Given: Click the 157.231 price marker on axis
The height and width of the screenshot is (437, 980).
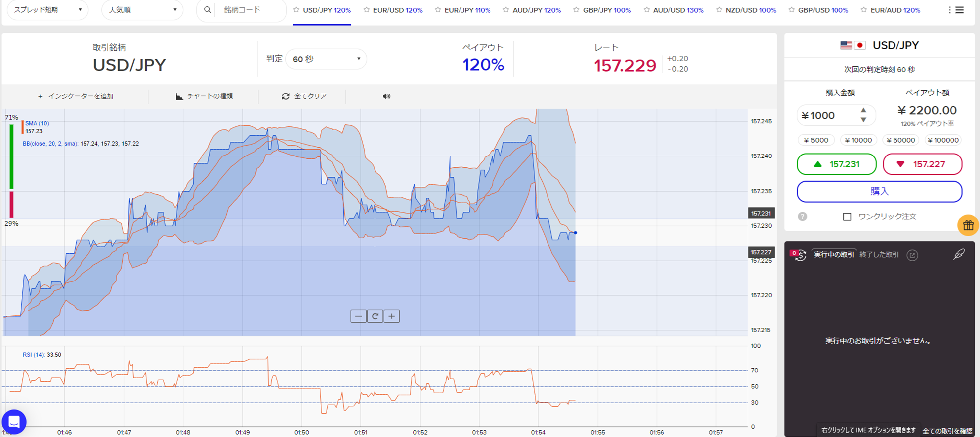Looking at the screenshot, I should (x=761, y=213).
